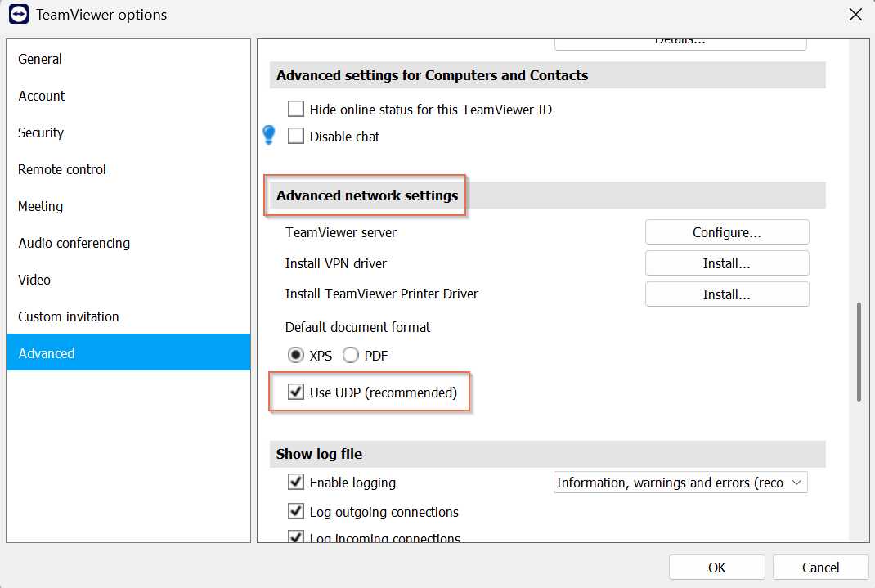Viewport: 875px width, 588px height.
Task: Open the Audio conferencing category
Action: tap(128, 243)
